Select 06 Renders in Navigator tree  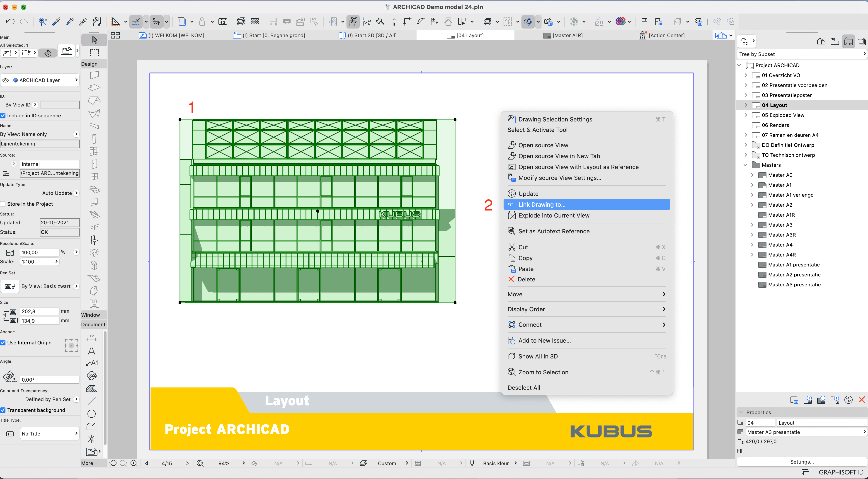775,125
